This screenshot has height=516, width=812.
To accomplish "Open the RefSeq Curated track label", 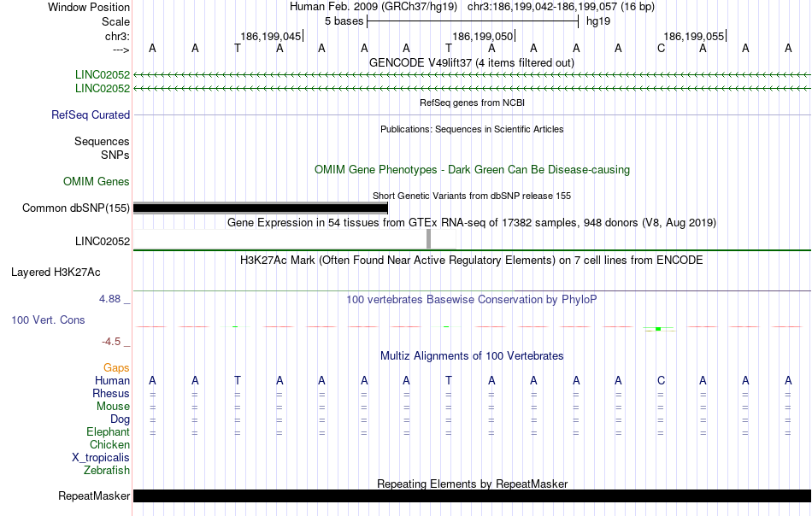I will (x=90, y=114).
